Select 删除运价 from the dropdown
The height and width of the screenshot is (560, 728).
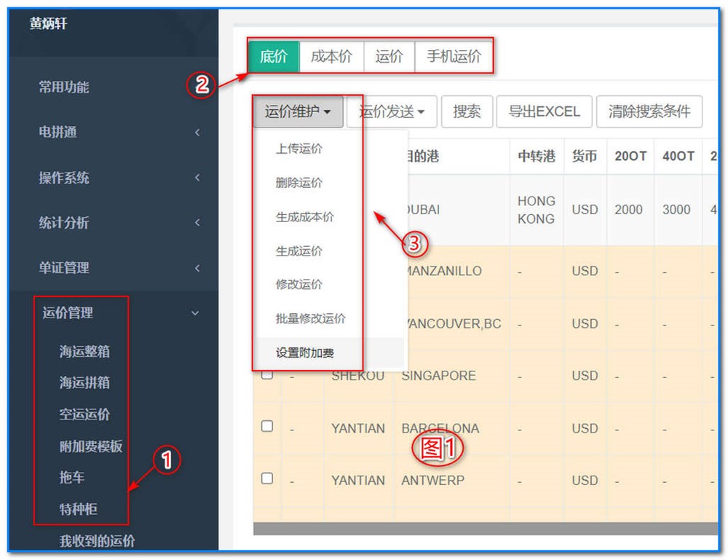[x=298, y=183]
